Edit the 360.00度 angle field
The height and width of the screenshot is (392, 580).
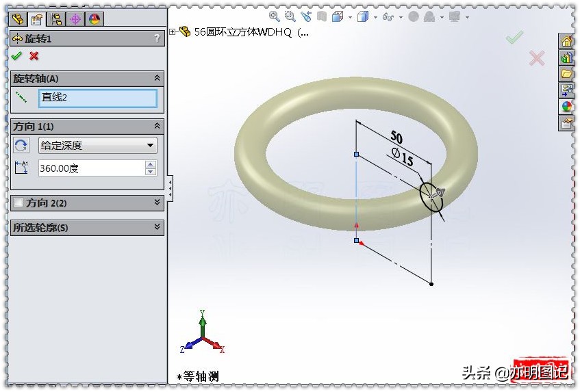(x=92, y=168)
